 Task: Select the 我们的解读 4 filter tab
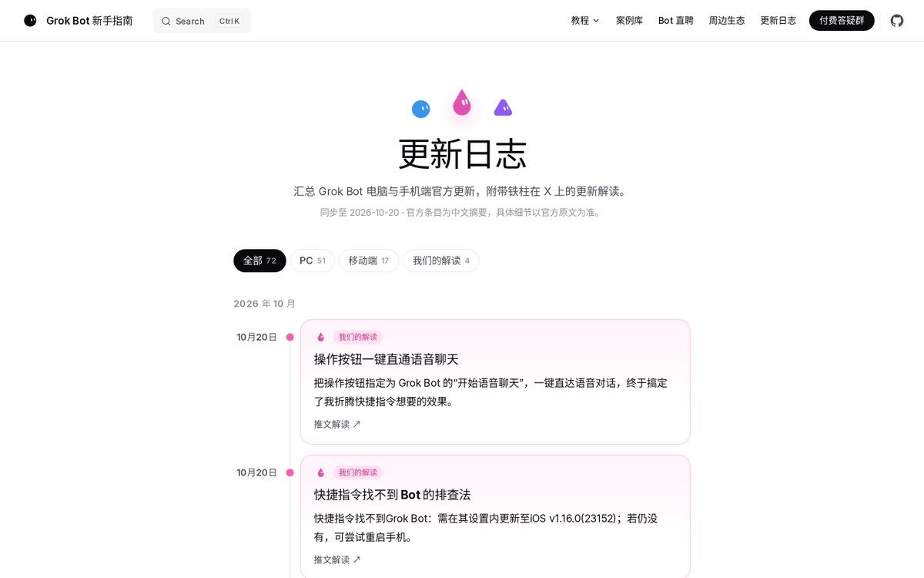[441, 260]
